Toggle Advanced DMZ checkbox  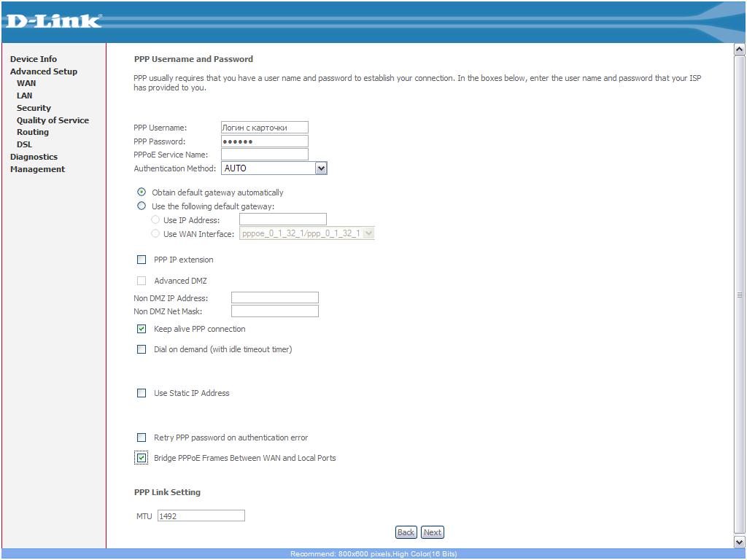142,281
